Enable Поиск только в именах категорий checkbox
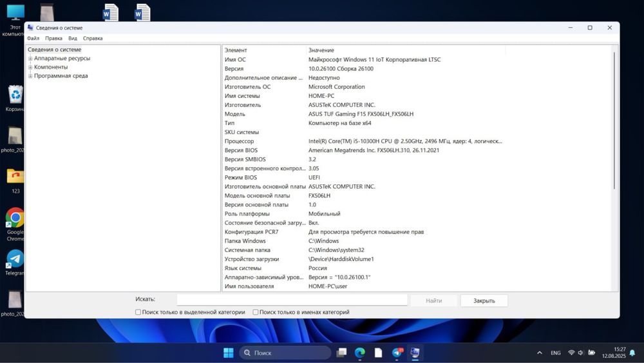Image resolution: width=644 pixels, height=363 pixels. pyautogui.click(x=256, y=312)
